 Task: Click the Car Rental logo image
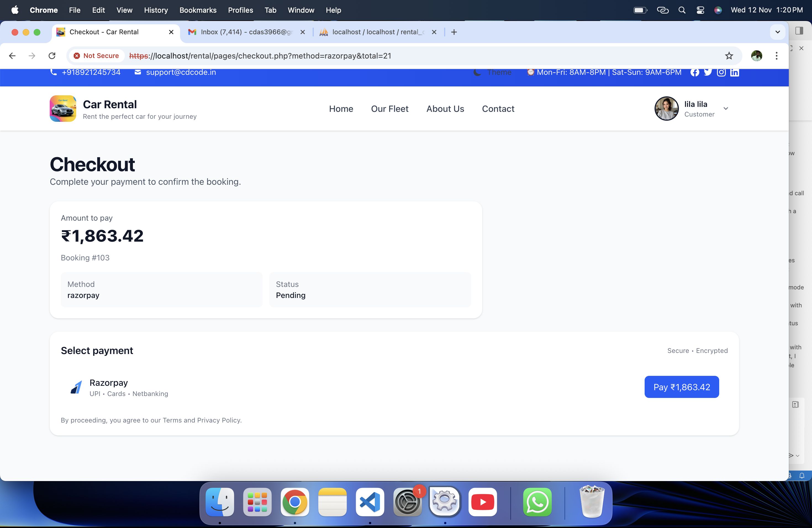point(63,109)
